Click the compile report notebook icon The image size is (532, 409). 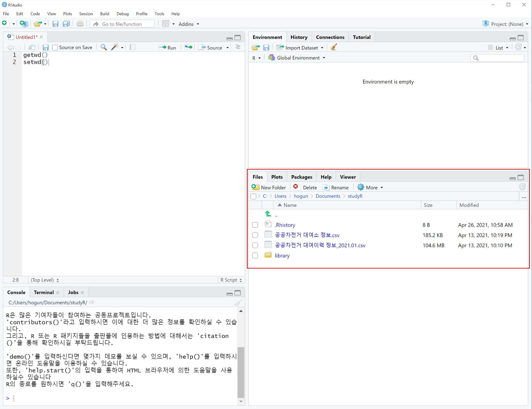click(x=132, y=47)
